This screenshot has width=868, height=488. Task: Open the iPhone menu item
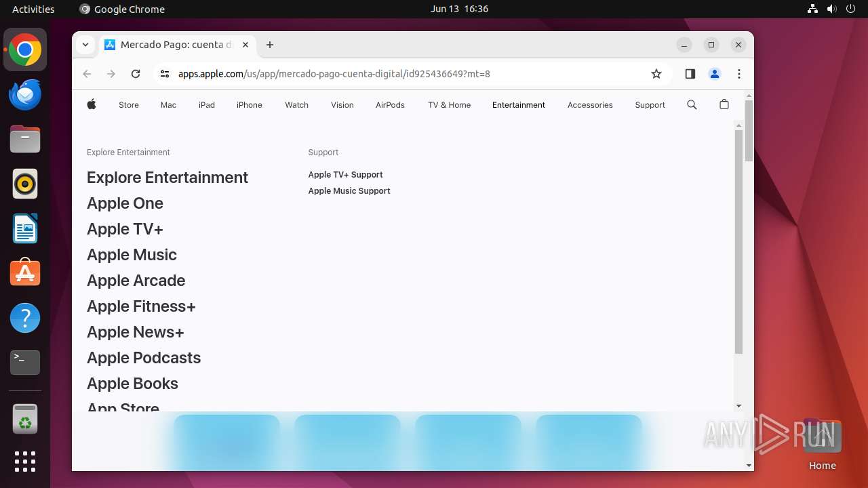[250, 105]
